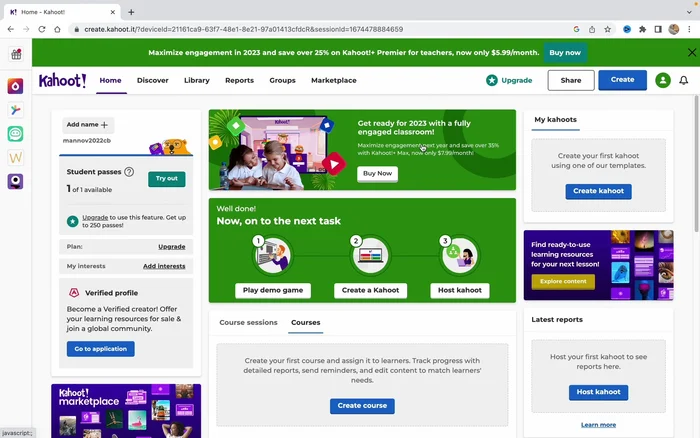Viewport: 700px width, 438px height.
Task: Open the Discover navigation item
Action: tap(152, 80)
